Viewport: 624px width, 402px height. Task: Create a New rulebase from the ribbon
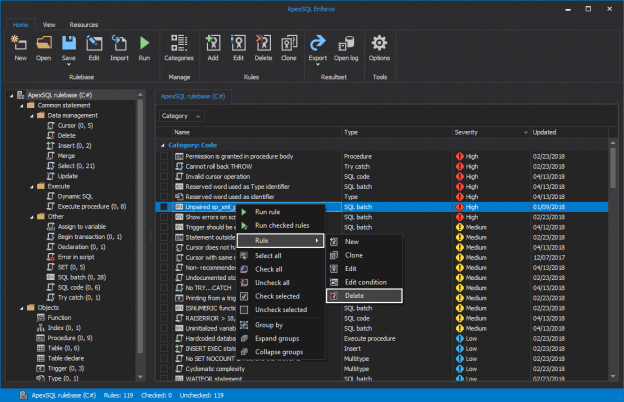click(20, 47)
